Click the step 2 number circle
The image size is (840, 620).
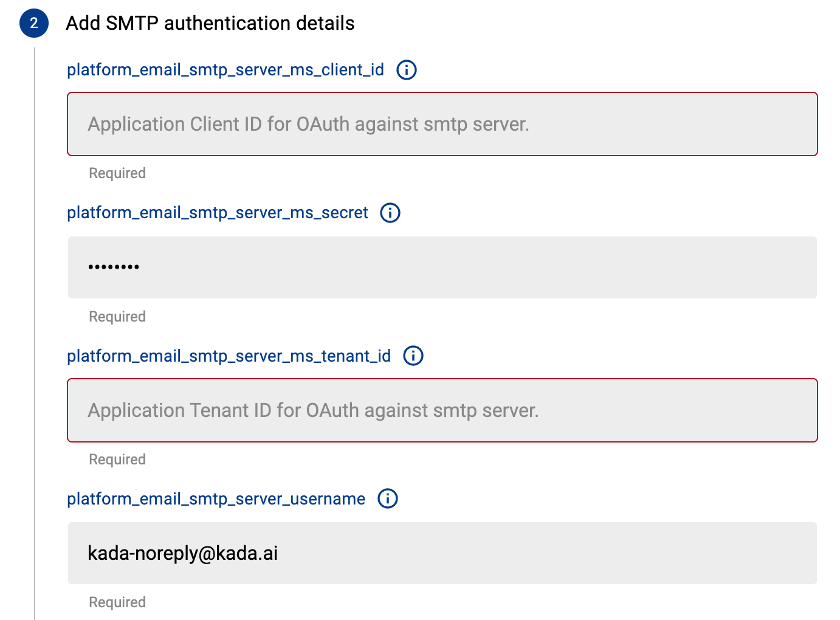point(34,23)
